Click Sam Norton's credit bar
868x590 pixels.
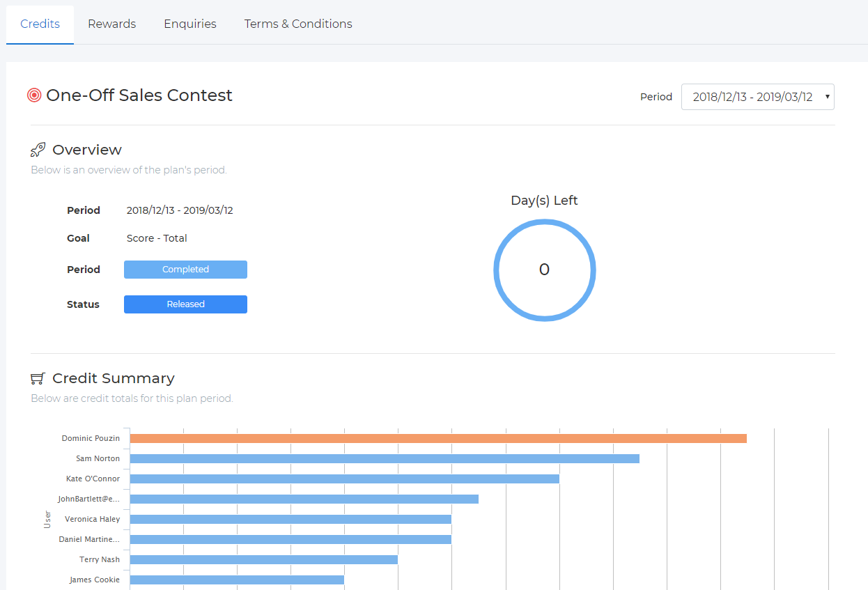click(x=383, y=458)
